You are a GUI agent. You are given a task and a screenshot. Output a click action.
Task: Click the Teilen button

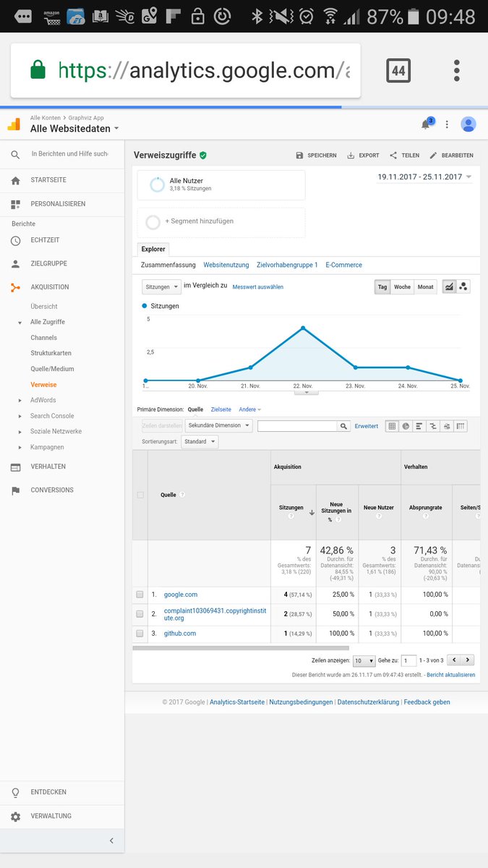404,156
